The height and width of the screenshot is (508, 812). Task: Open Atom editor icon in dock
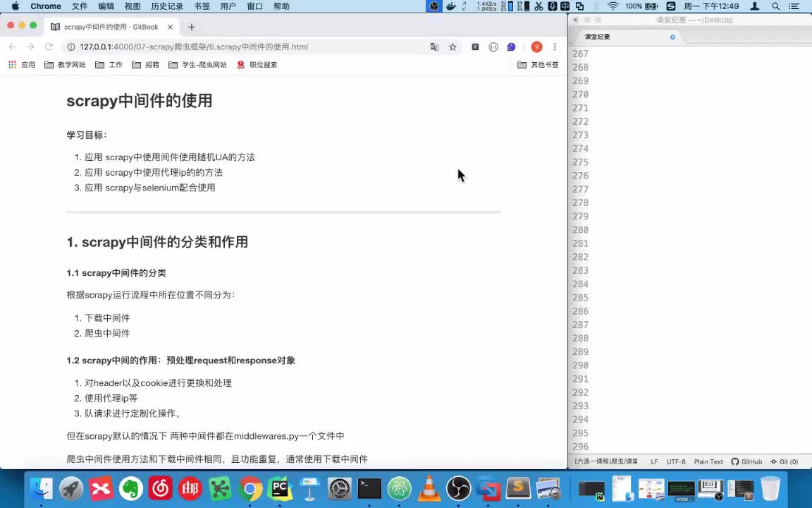click(399, 488)
